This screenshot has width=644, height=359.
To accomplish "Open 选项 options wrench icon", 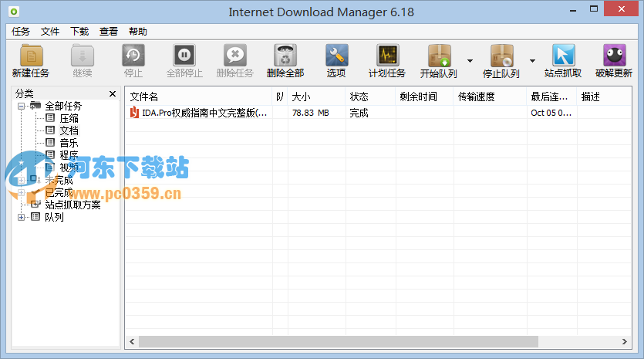I will [x=336, y=56].
